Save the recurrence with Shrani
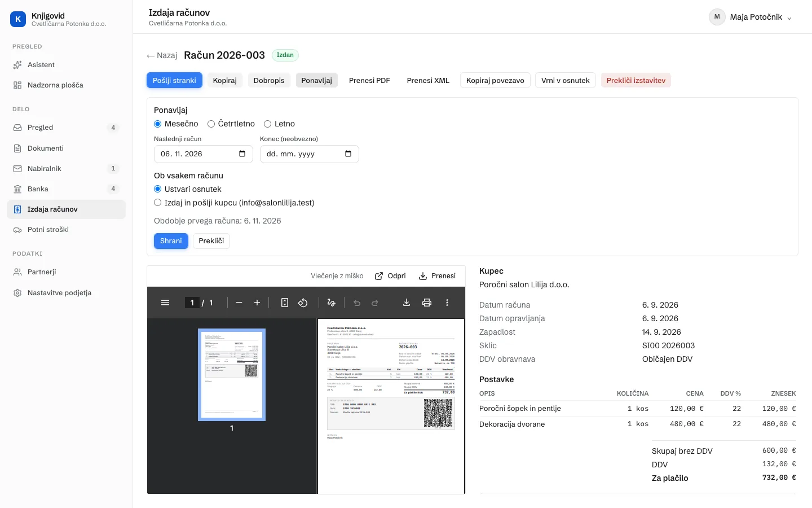812x508 pixels. pyautogui.click(x=171, y=241)
